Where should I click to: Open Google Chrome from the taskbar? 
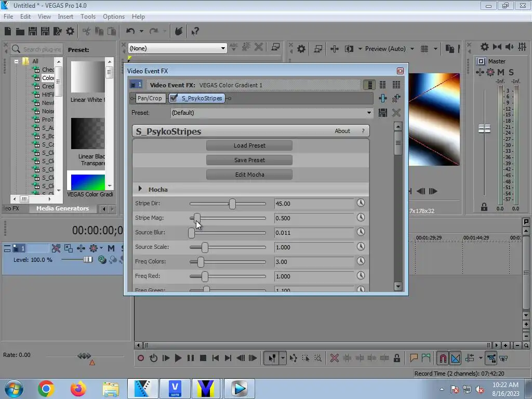tap(46, 389)
